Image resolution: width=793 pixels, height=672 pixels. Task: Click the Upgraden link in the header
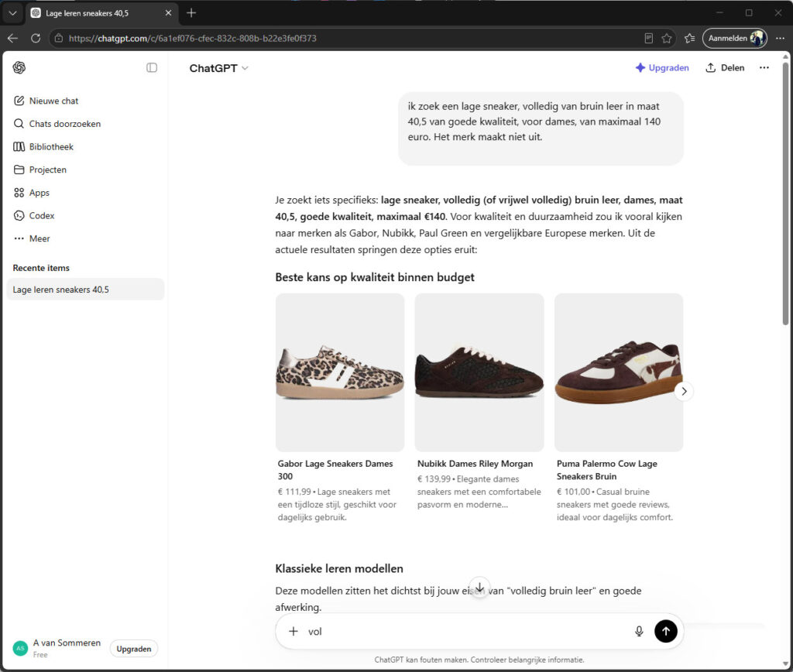(x=662, y=68)
